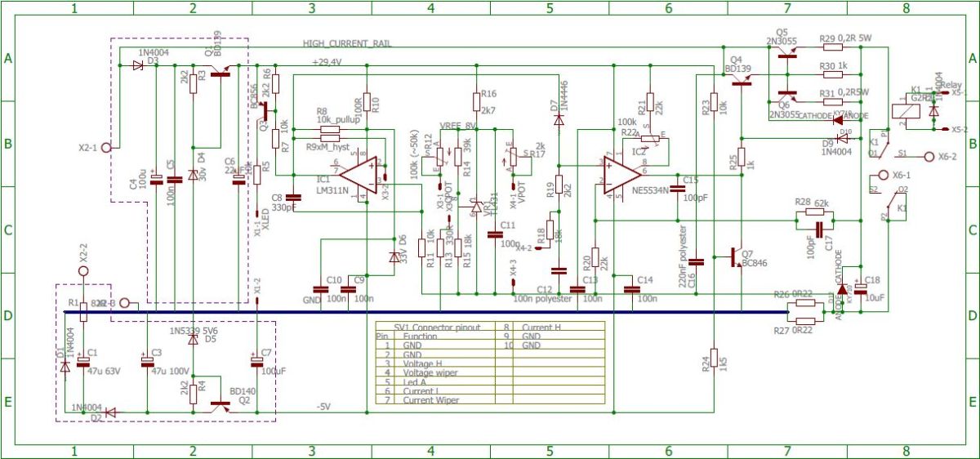This screenshot has width=980, height=459.
Task: Click the R28 62k resistor symbol
Action: [x=814, y=212]
